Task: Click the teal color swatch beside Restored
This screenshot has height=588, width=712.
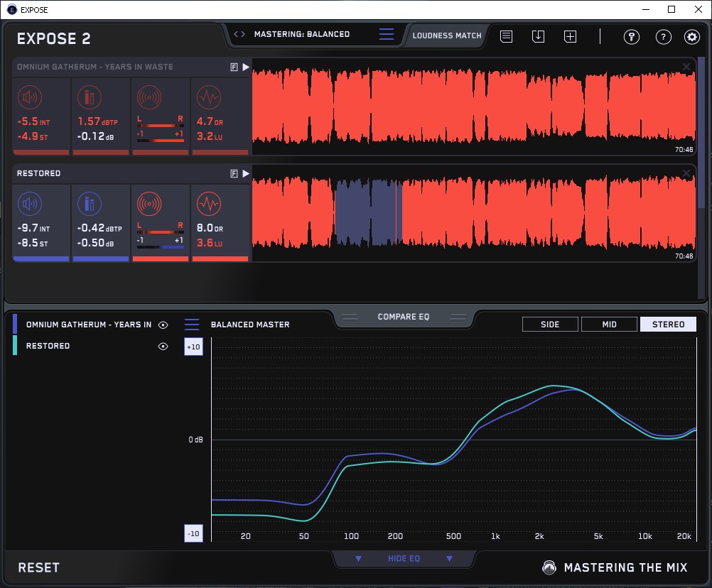Action: 15,345
